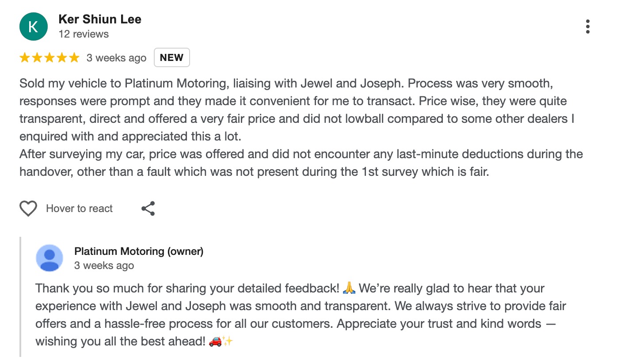Screen dimensions: 640x364
Task: Click the sparkles emoji ending the reply
Action: coord(228,341)
